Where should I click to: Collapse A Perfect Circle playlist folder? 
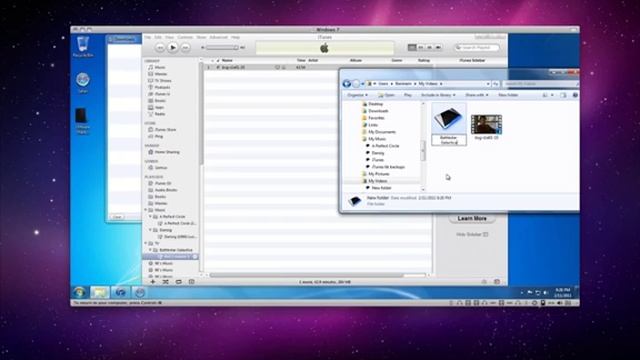(x=150, y=216)
